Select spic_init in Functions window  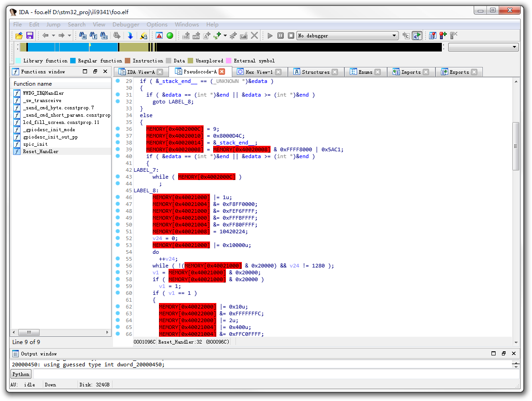[35, 144]
